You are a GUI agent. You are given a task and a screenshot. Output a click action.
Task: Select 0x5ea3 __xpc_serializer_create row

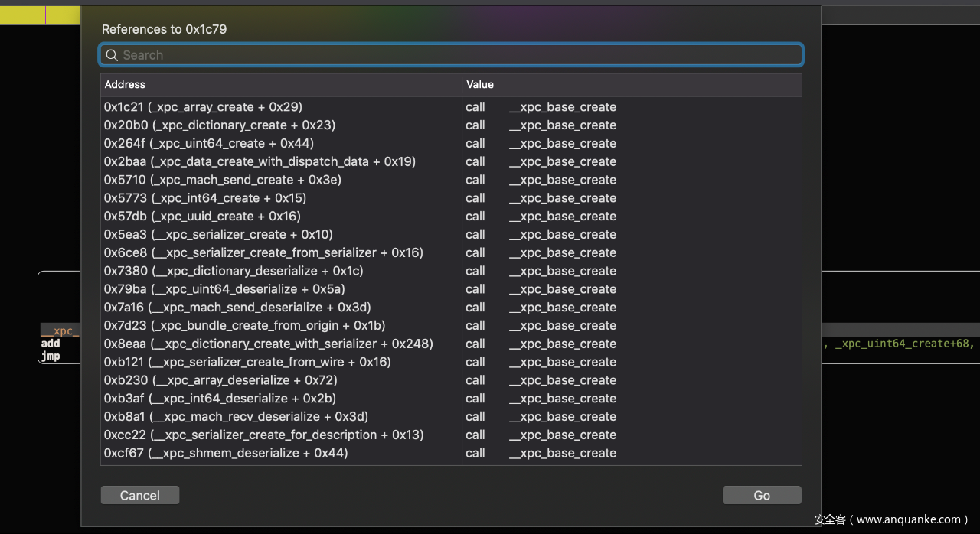[218, 235]
